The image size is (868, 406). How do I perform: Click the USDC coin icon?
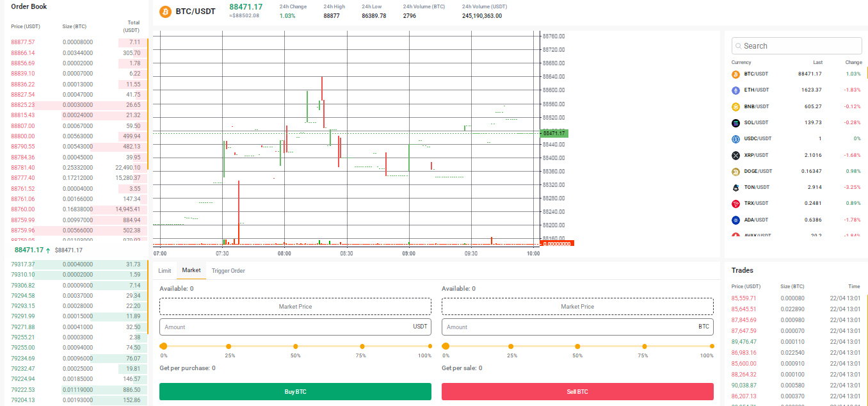tap(735, 138)
